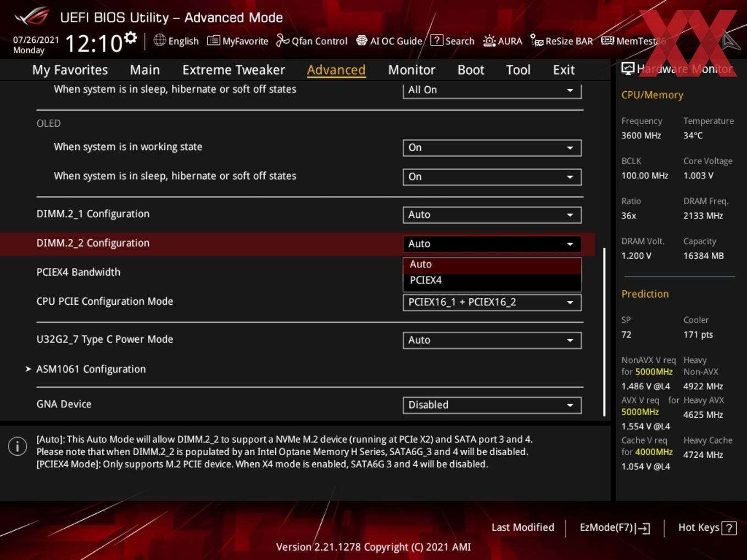The image size is (747, 560).
Task: Choose Auto in the open dropdown list
Action: (492, 265)
